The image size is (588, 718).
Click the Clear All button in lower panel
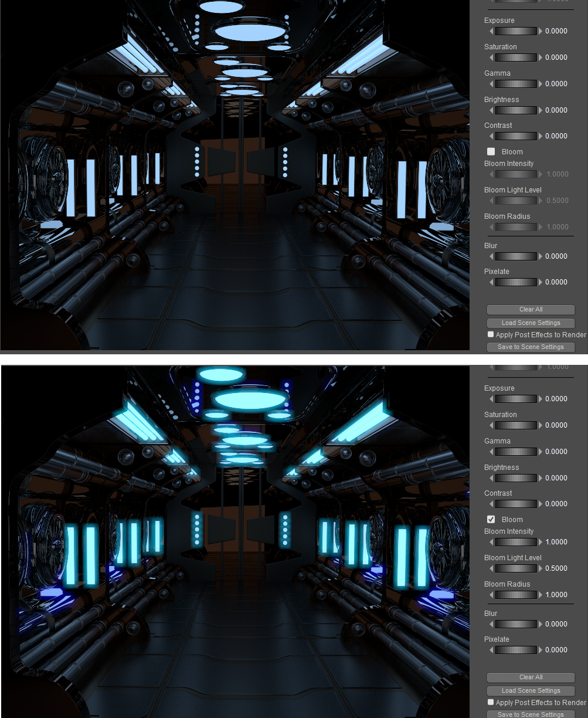pyautogui.click(x=531, y=678)
